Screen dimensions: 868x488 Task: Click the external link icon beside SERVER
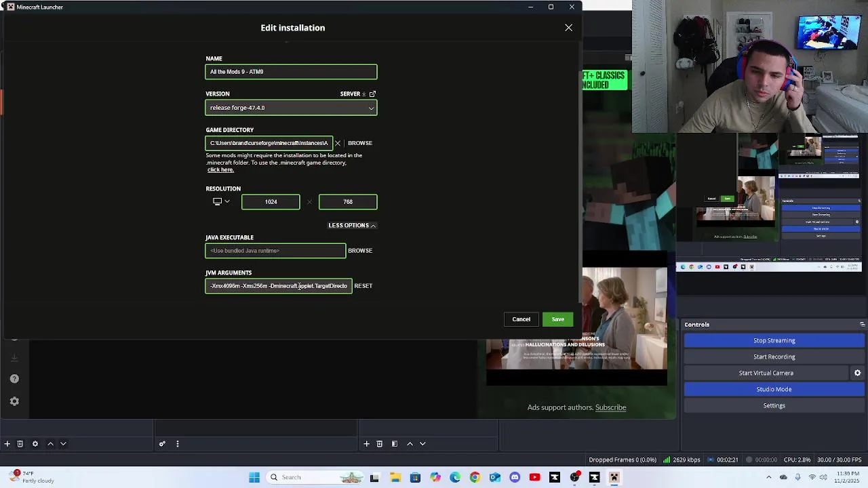(372, 94)
